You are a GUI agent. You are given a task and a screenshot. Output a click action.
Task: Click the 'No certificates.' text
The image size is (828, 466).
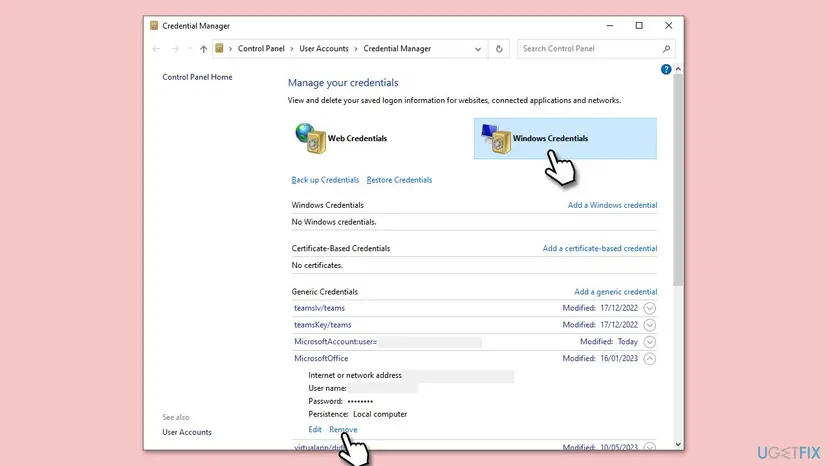[x=317, y=265]
